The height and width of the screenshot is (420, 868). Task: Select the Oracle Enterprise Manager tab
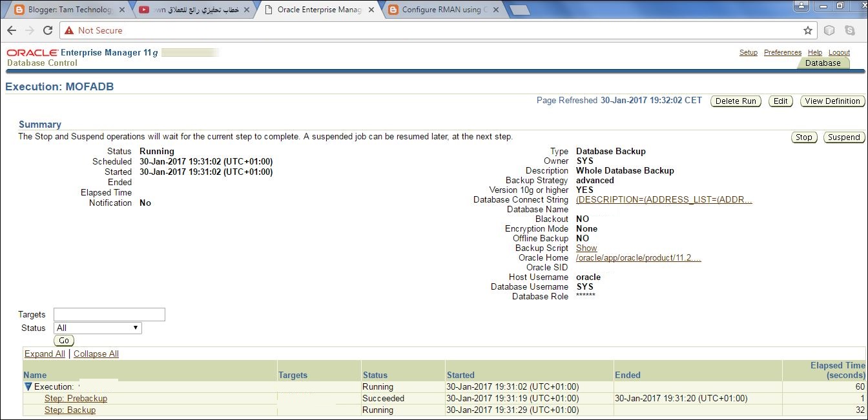[x=320, y=10]
